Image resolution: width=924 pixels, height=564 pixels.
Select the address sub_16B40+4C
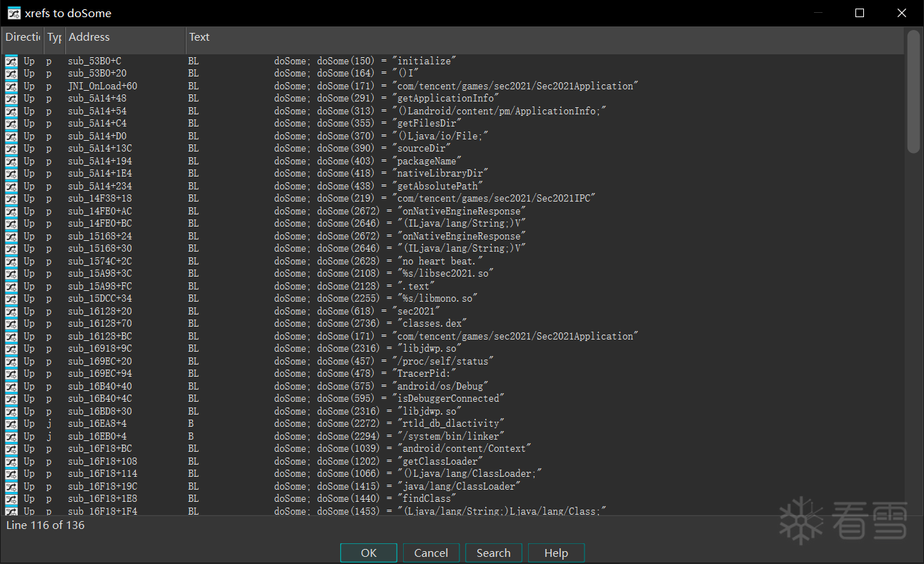(100, 399)
